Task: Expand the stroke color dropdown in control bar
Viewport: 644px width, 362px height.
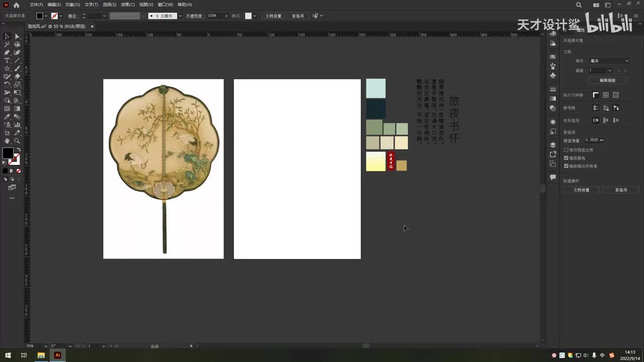Action: click(61, 16)
